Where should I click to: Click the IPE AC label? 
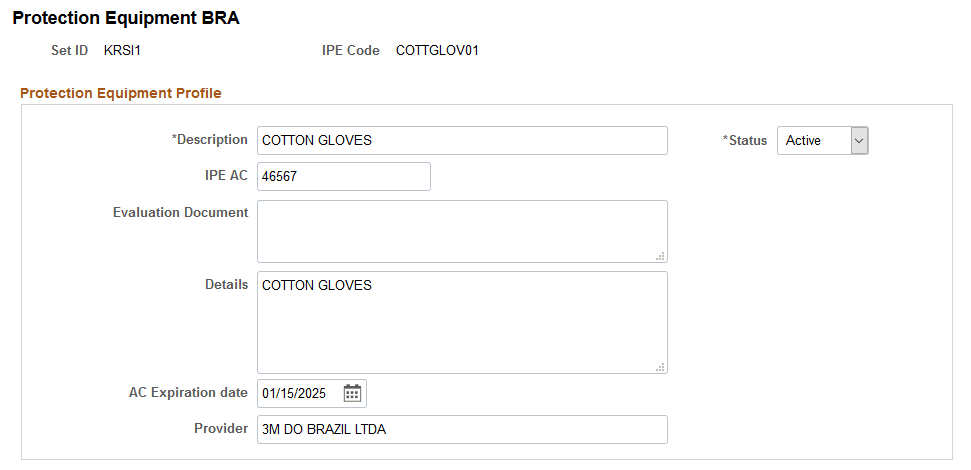tap(225, 176)
